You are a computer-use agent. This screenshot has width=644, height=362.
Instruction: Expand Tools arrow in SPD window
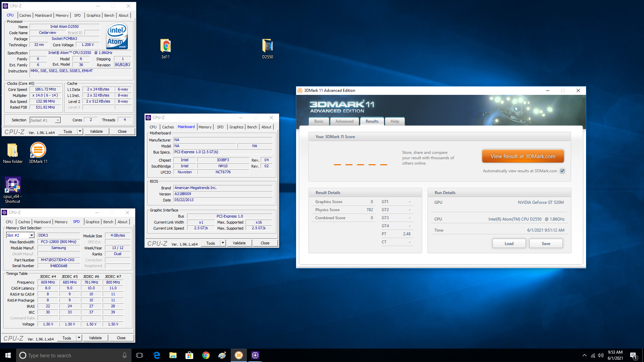point(79,338)
